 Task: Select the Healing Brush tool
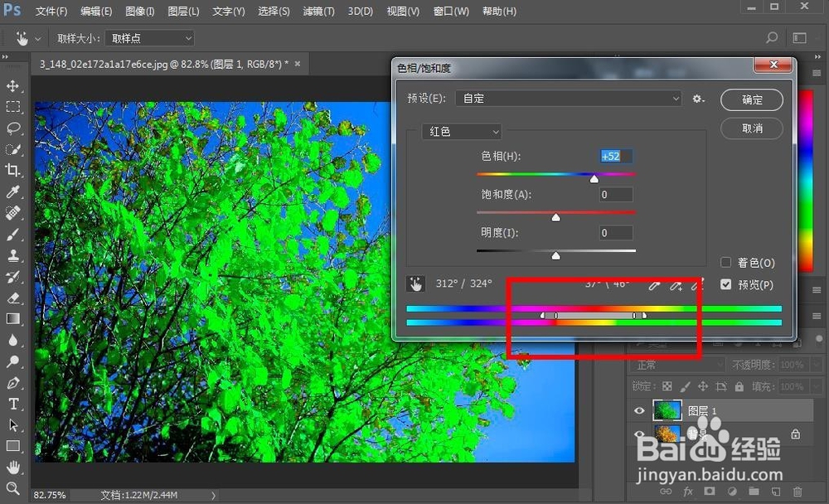12,212
